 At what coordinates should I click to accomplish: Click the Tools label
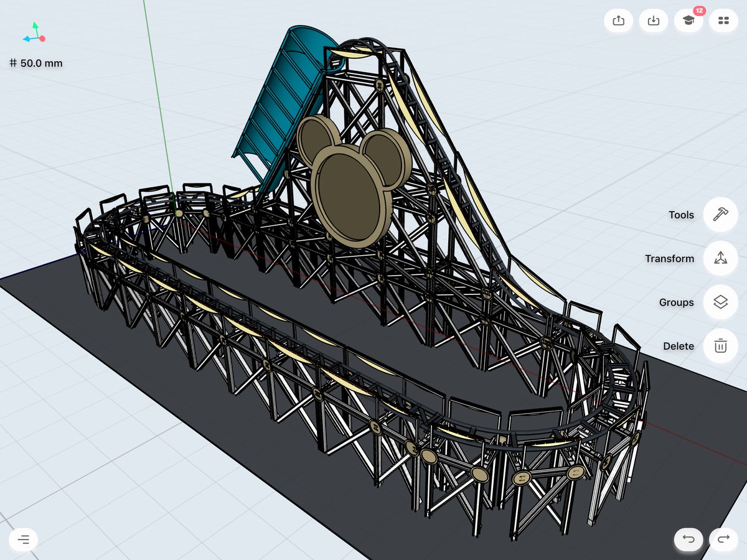pyautogui.click(x=681, y=215)
